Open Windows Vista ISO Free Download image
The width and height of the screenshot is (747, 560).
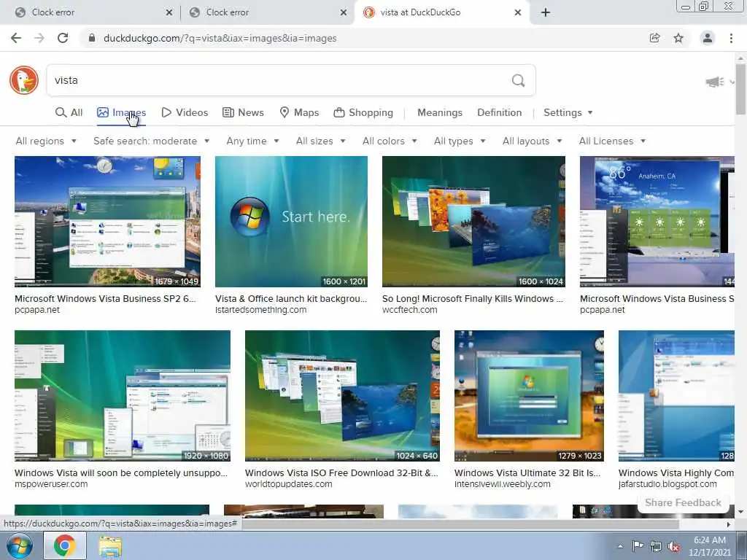tap(342, 396)
